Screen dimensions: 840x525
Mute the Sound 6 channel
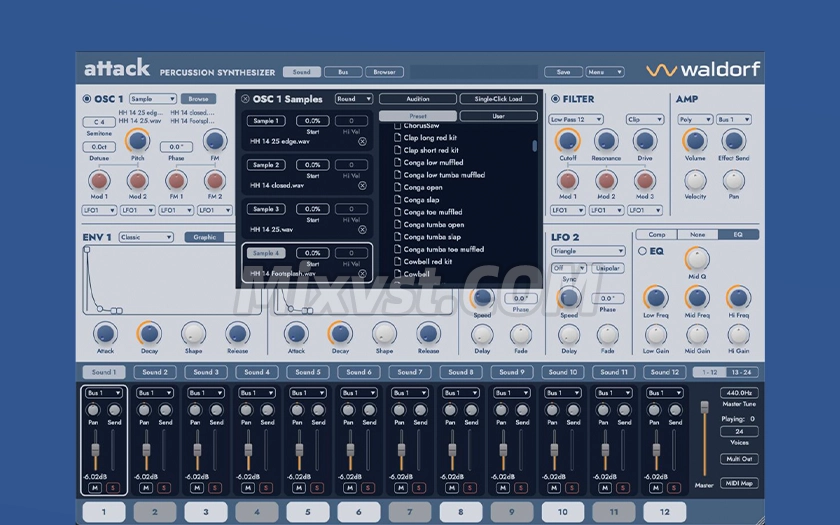350,488
